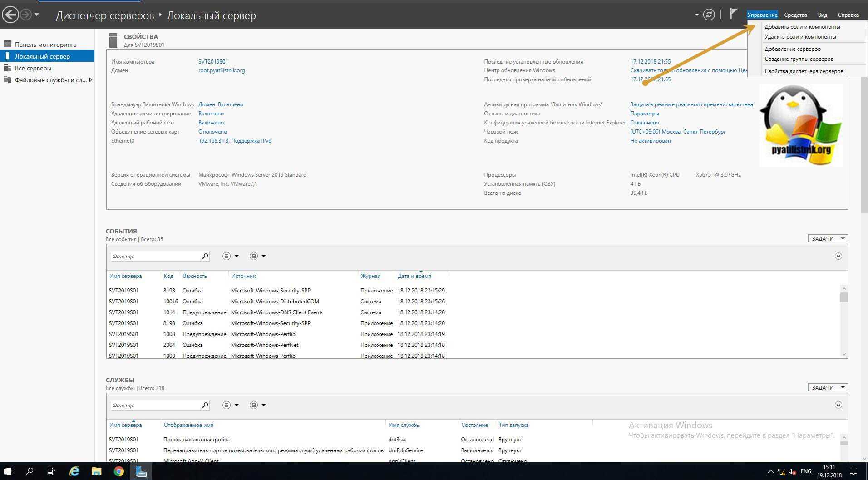The width and height of the screenshot is (868, 480).
Task: Open File Explorer from taskbar
Action: [96, 471]
